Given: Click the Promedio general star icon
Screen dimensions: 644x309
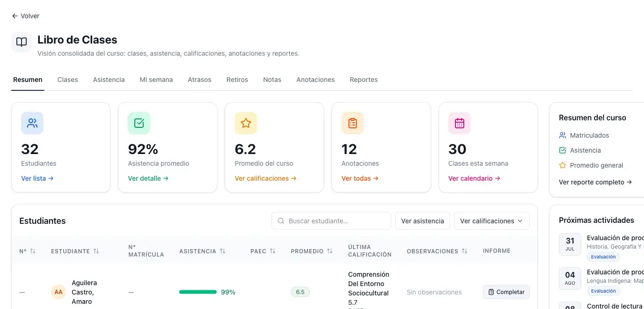Looking at the screenshot, I should coord(563,165).
